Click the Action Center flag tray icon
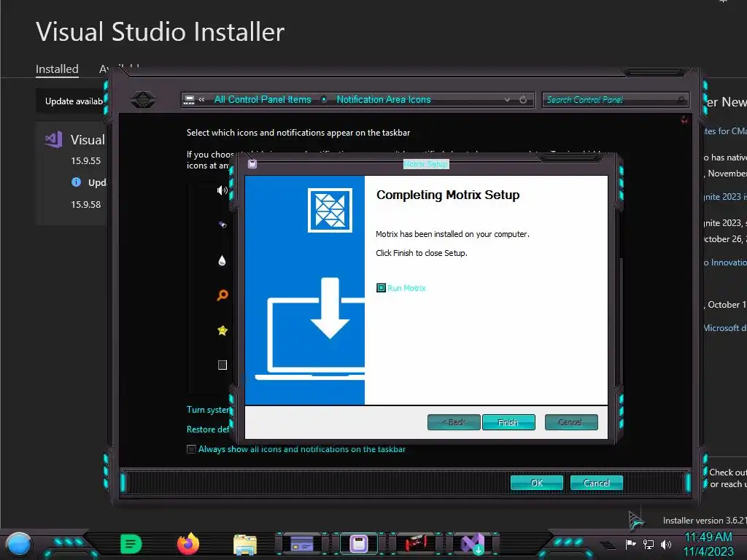Viewport: 747px width, 560px height. click(x=630, y=544)
